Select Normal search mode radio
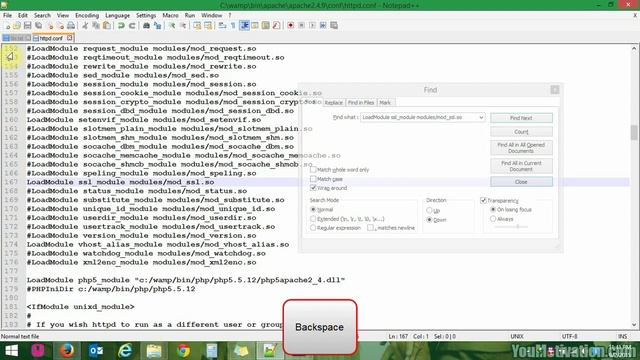Viewport: 640px width, 360px height. click(313, 209)
